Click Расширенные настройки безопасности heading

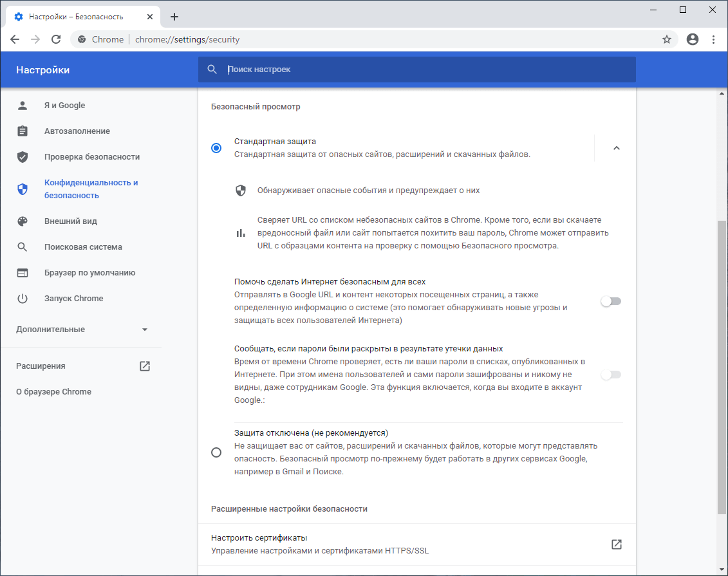(x=289, y=509)
